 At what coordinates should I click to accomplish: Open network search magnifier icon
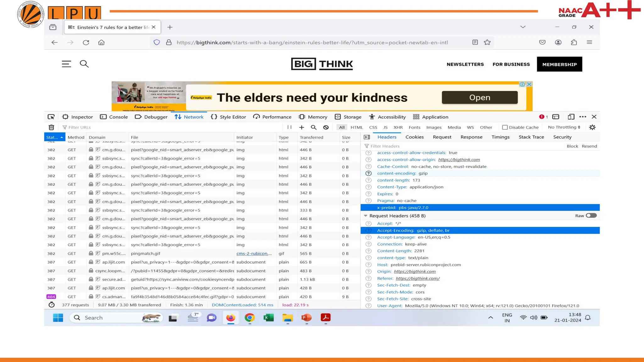314,127
